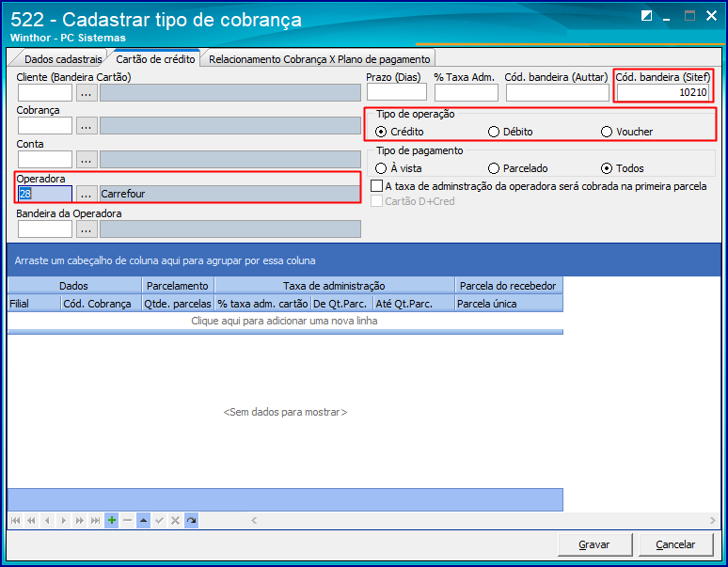
Task: Focus the Cobrança code field
Action: tap(45, 126)
